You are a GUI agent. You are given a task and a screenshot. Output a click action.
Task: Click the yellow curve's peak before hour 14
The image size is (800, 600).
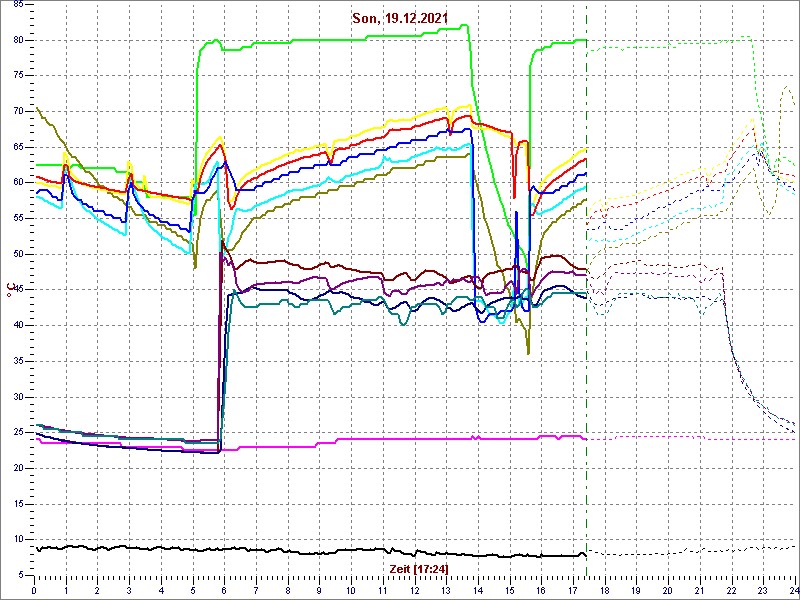463,105
